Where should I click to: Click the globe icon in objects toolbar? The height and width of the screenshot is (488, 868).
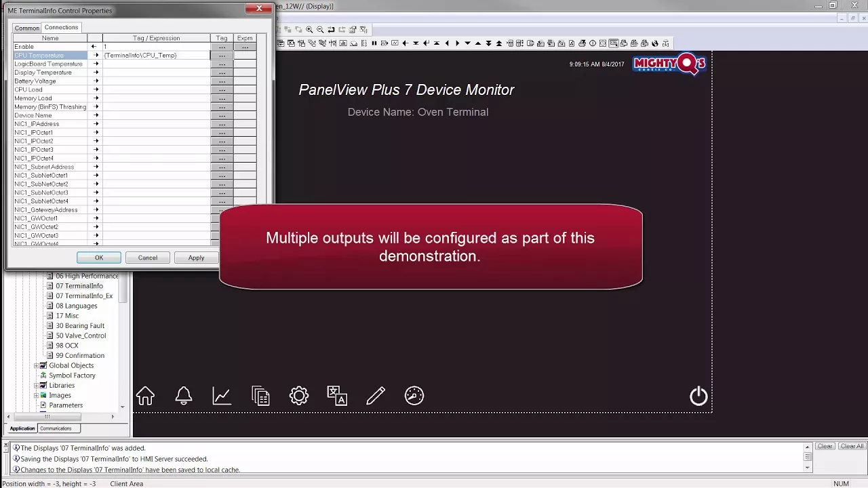pyautogui.click(x=655, y=43)
